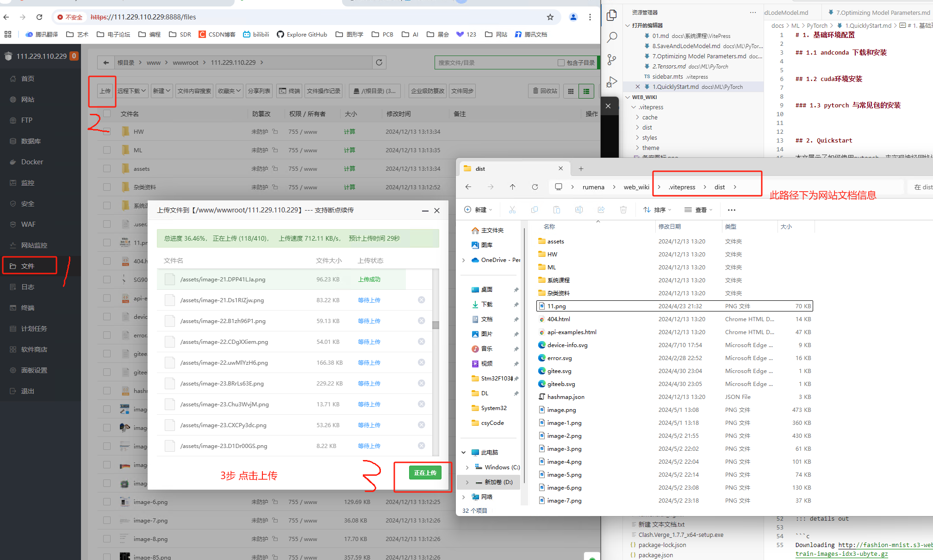Open the 远程下载 dropdown
The width and height of the screenshot is (933, 560).
click(x=132, y=91)
